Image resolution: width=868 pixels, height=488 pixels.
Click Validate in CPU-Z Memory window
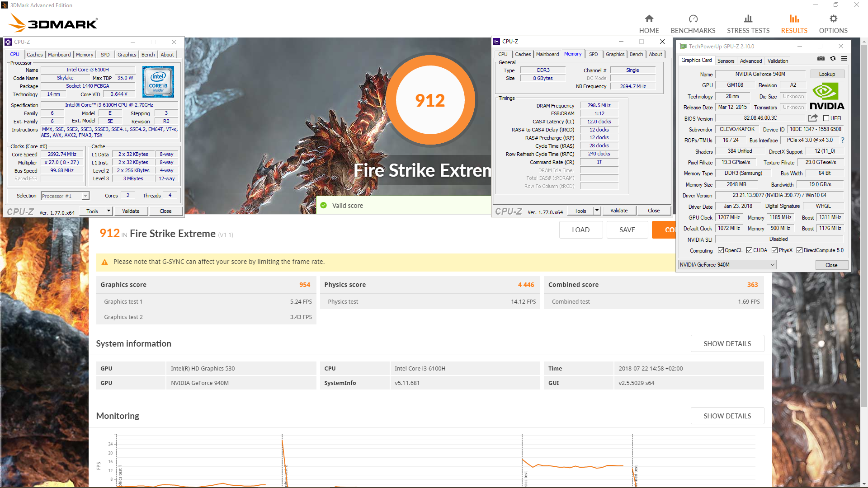pyautogui.click(x=619, y=211)
